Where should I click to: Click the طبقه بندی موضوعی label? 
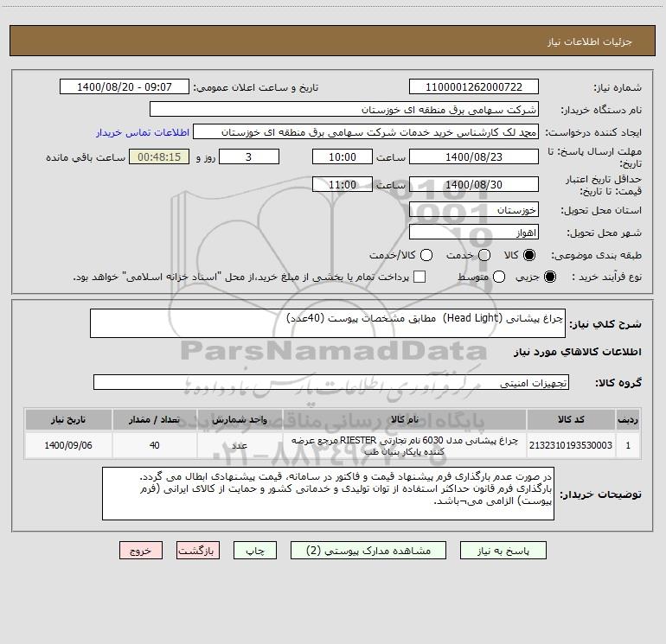coord(596,256)
